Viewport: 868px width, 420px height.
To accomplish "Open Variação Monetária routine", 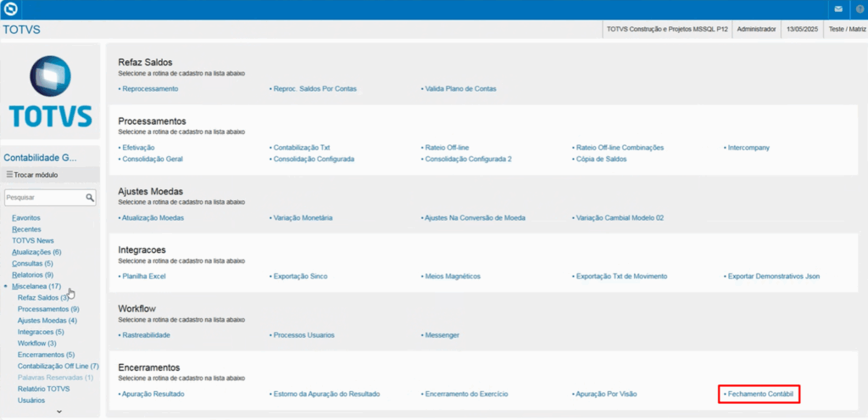I will pos(303,218).
